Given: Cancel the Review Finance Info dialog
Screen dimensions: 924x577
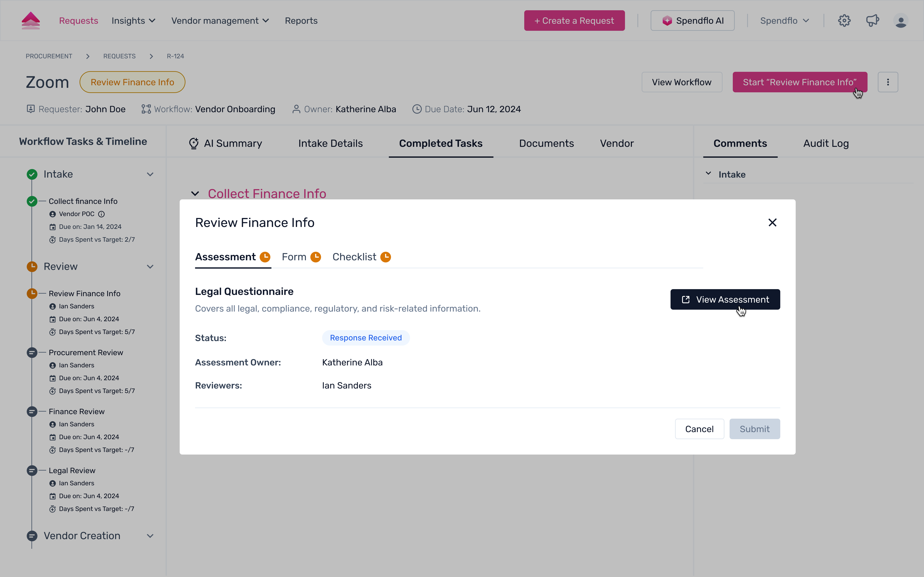Looking at the screenshot, I should [x=699, y=429].
